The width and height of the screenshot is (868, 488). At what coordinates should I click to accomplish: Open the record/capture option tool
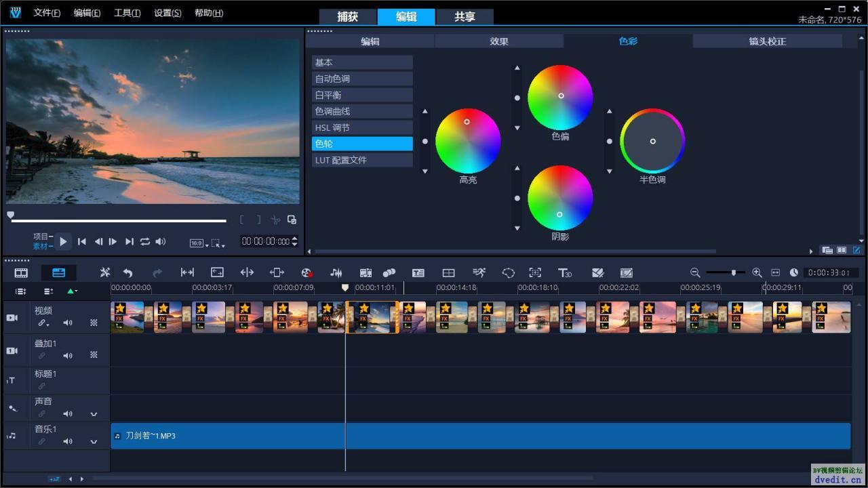pyautogui.click(x=307, y=272)
